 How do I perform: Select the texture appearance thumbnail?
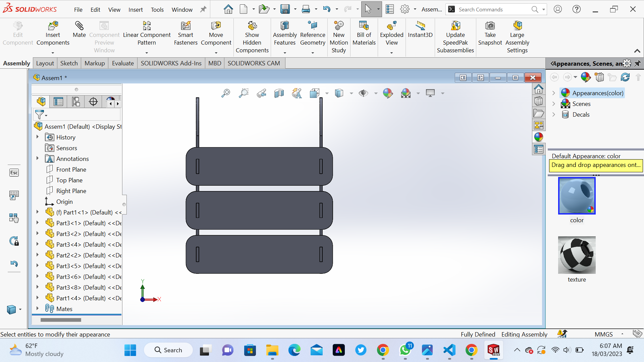coord(577,255)
